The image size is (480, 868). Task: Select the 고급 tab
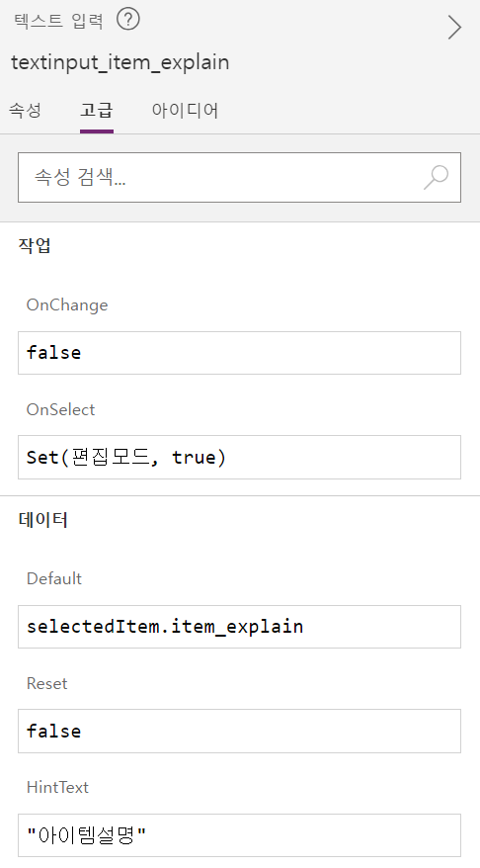97,110
